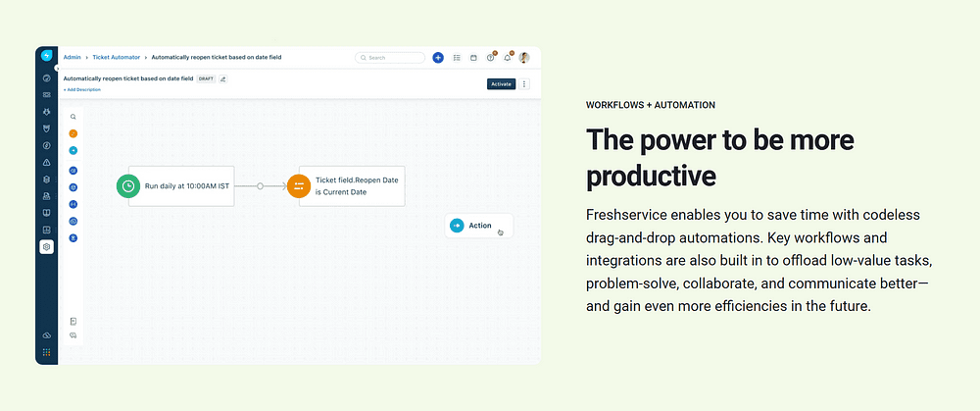Click the orange condition icon on the canvas
Screen dimensions: 980x411
[x=299, y=185]
